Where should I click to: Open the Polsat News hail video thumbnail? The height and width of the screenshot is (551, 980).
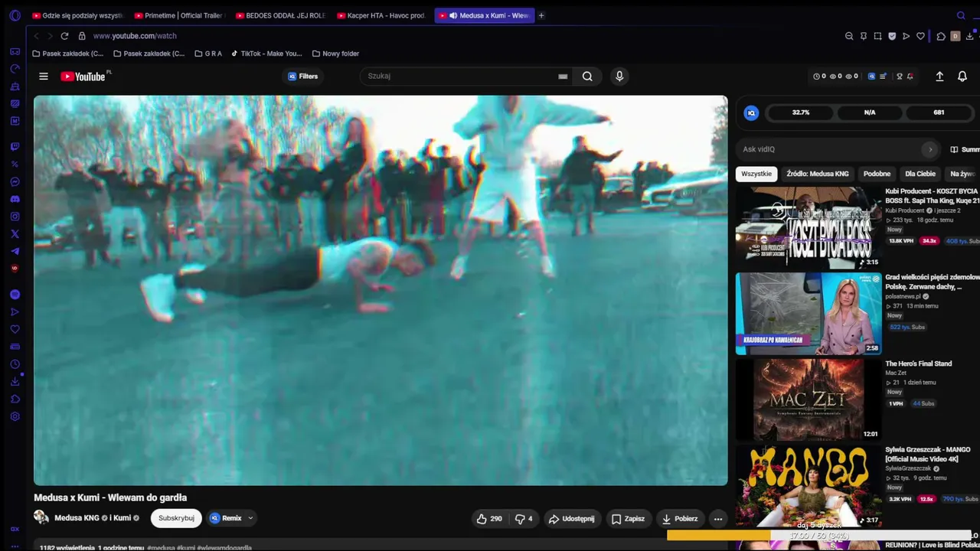pos(808,314)
